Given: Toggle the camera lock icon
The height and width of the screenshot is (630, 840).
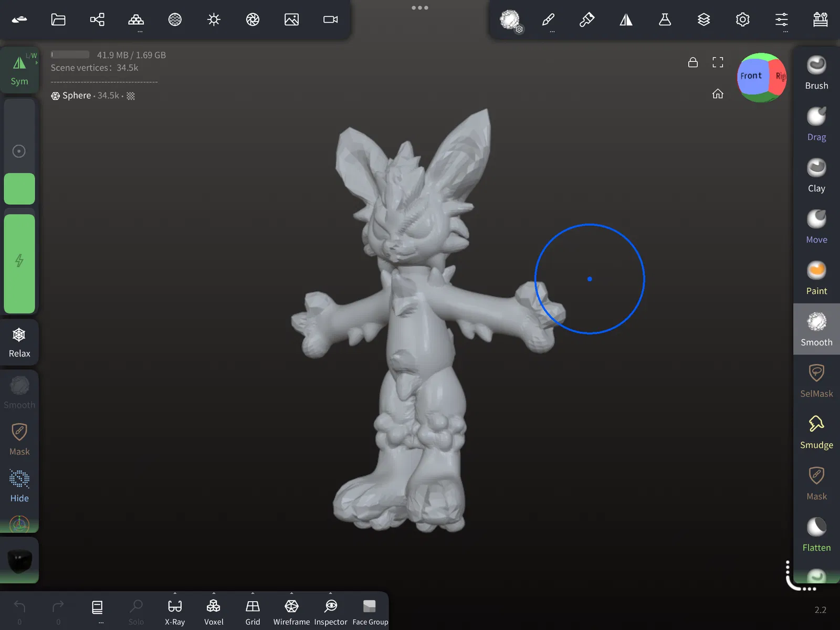Looking at the screenshot, I should pos(693,62).
